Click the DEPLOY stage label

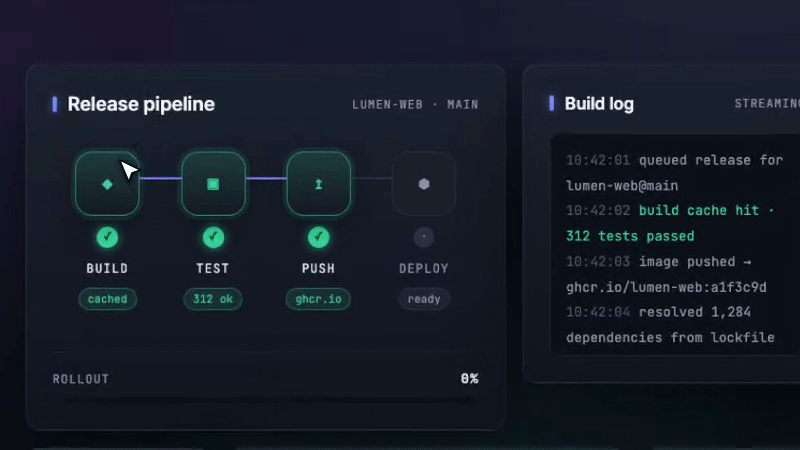tap(423, 268)
